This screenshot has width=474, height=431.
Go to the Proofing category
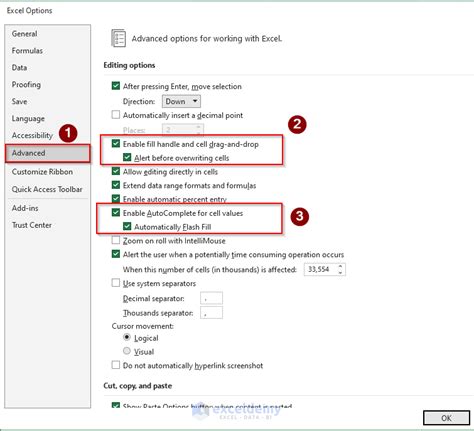click(x=26, y=85)
